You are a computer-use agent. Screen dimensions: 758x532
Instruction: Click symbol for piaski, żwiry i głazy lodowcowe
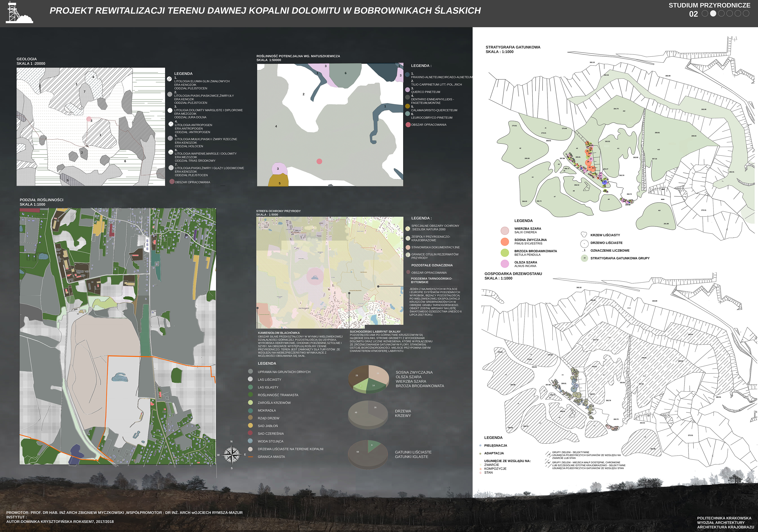pyautogui.click(x=171, y=168)
